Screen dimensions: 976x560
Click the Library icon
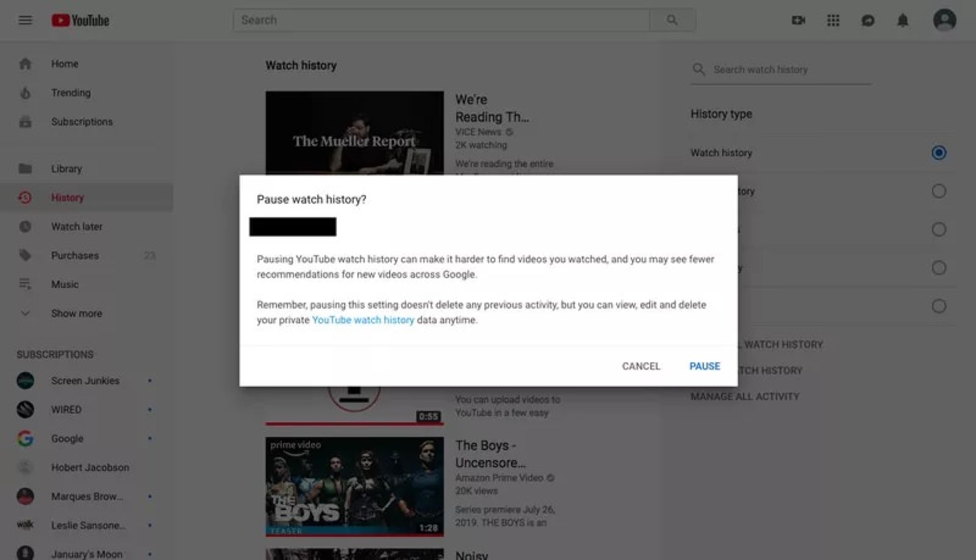tap(25, 168)
